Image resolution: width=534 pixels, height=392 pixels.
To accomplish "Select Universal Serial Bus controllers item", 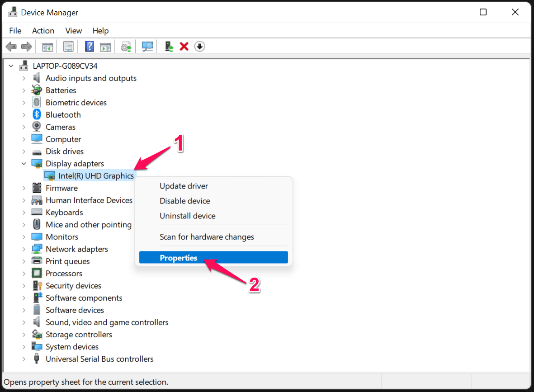I will point(99,359).
